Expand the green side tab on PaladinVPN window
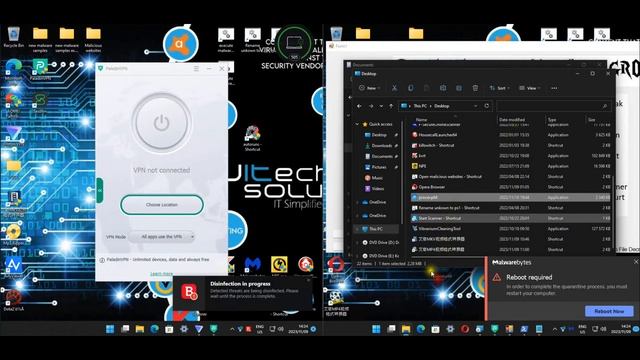 point(99,190)
